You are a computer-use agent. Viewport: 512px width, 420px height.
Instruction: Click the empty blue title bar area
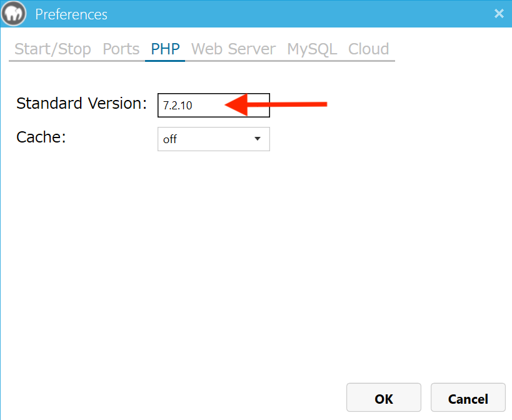(294, 14)
